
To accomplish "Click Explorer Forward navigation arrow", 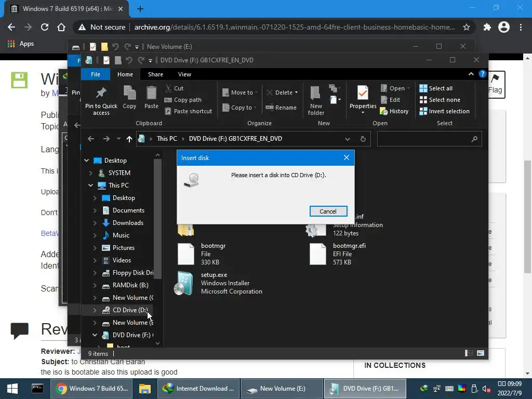I will pos(106,139).
